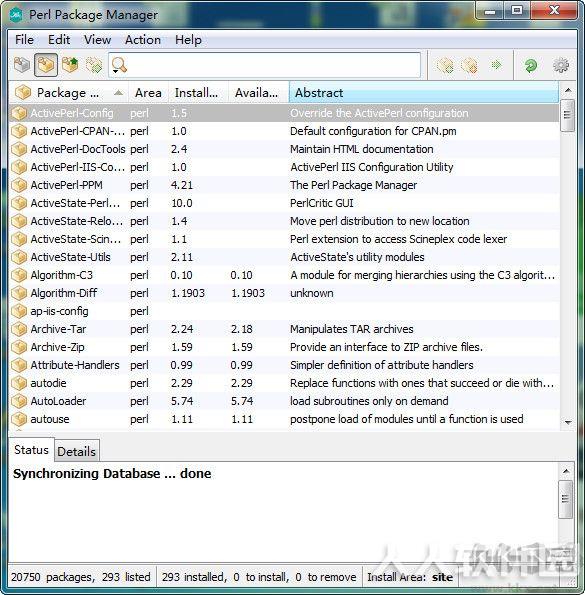
Task: Select the ActivePerl-IIS-Co... package name
Action: [77, 167]
